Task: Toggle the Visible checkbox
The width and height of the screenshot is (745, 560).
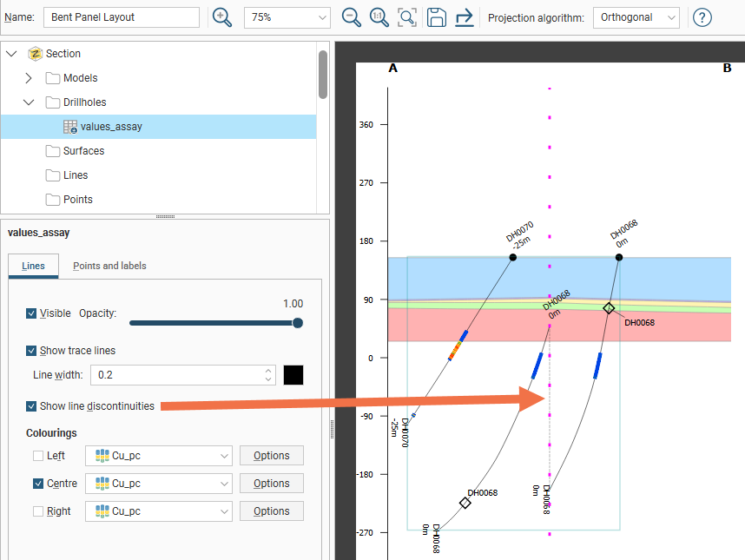Action: (32, 313)
